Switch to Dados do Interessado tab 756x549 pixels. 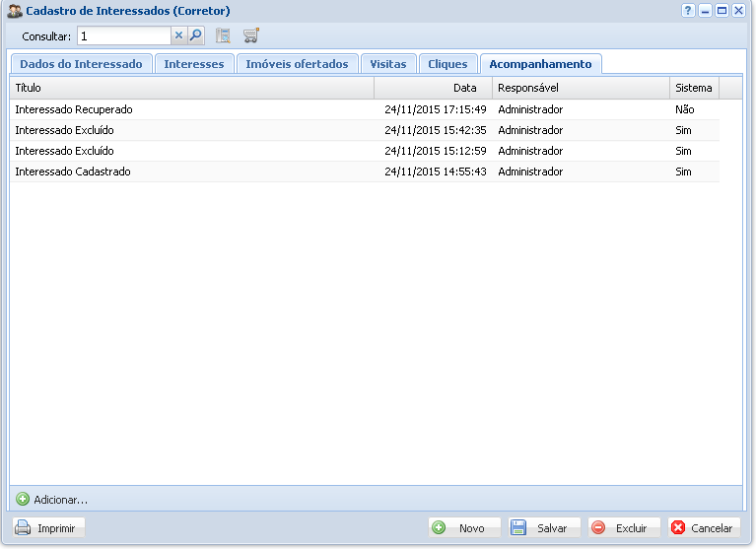pyautogui.click(x=81, y=64)
